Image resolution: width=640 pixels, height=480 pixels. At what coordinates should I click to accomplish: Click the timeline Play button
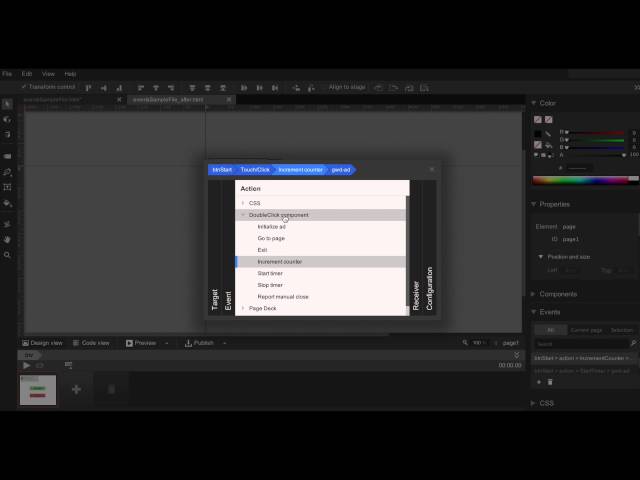(27, 365)
